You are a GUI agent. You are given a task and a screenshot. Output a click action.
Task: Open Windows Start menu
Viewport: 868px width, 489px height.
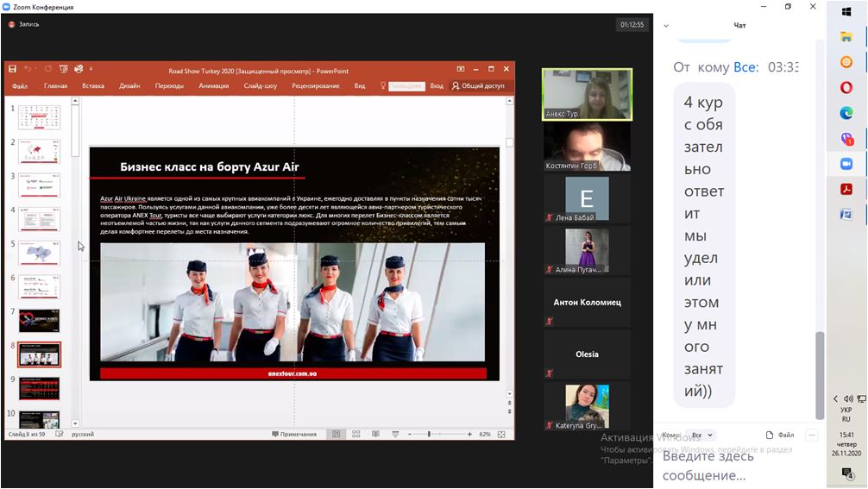coord(846,11)
